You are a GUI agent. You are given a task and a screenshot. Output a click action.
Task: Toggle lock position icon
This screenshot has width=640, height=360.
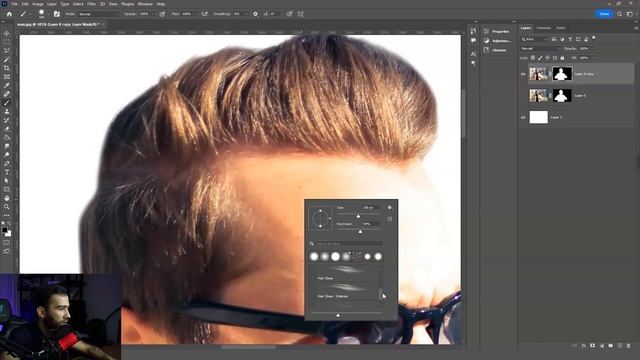pos(547,58)
